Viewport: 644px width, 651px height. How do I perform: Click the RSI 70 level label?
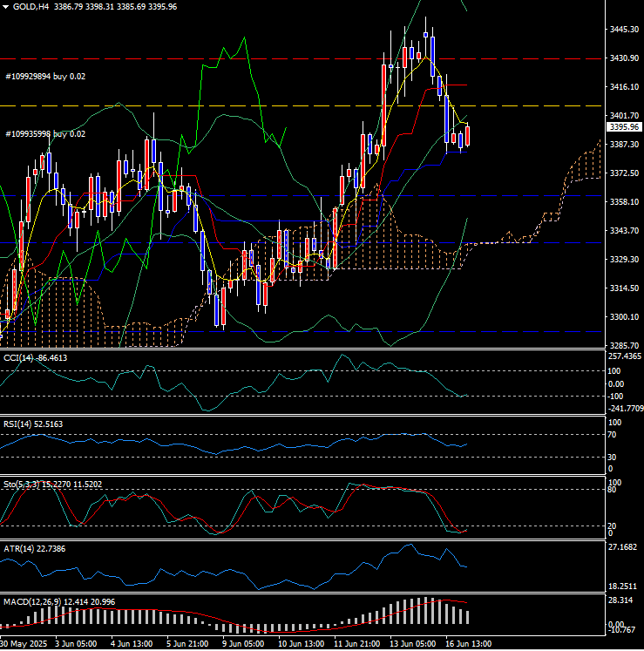coord(612,435)
